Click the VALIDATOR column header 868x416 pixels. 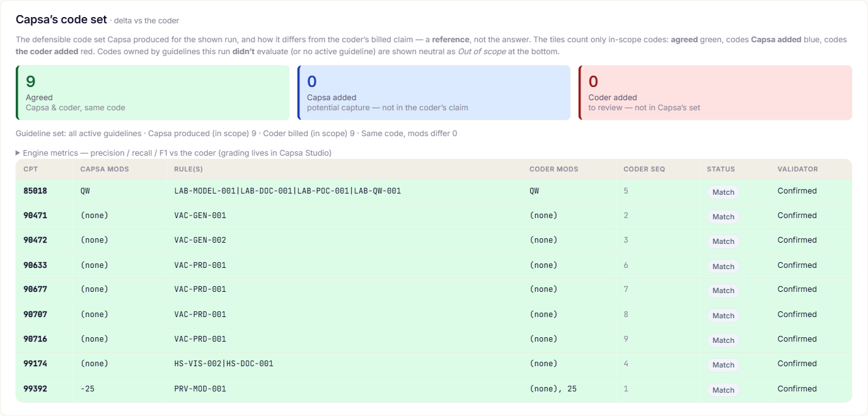coord(797,169)
